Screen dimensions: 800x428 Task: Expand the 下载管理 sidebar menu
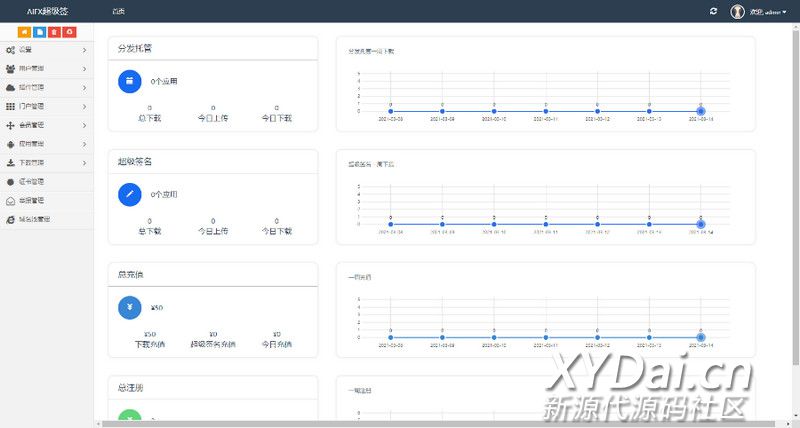pos(46,162)
